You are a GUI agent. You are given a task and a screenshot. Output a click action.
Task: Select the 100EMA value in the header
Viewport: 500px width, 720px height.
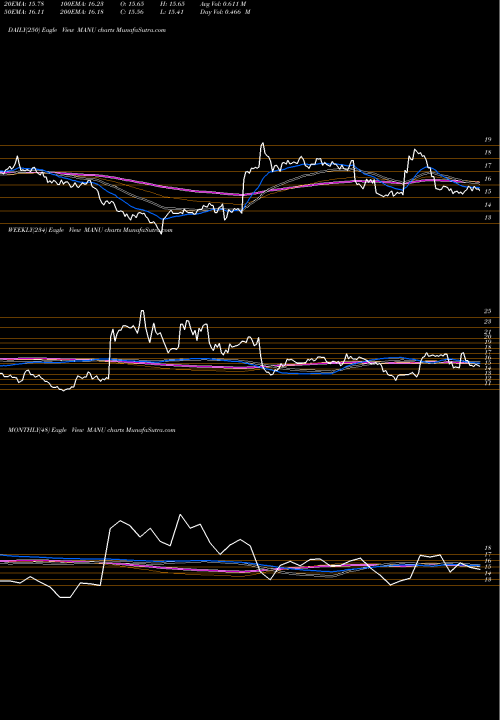[x=83, y=4]
